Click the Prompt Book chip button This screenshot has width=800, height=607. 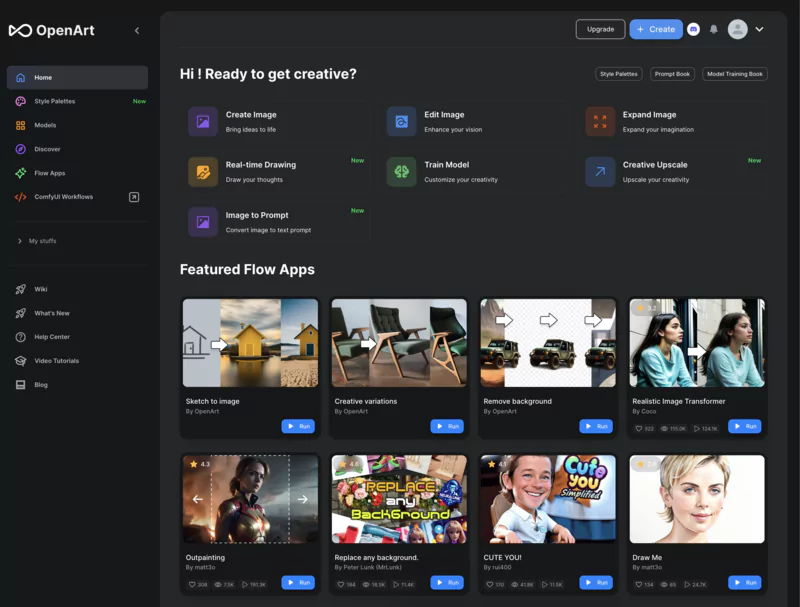click(672, 74)
